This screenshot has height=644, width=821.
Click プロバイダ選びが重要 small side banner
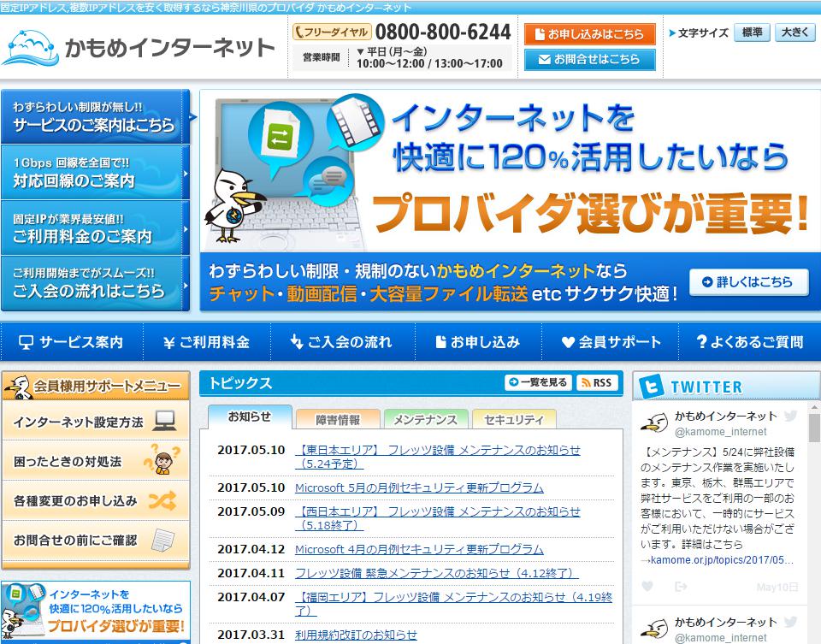pos(95,612)
